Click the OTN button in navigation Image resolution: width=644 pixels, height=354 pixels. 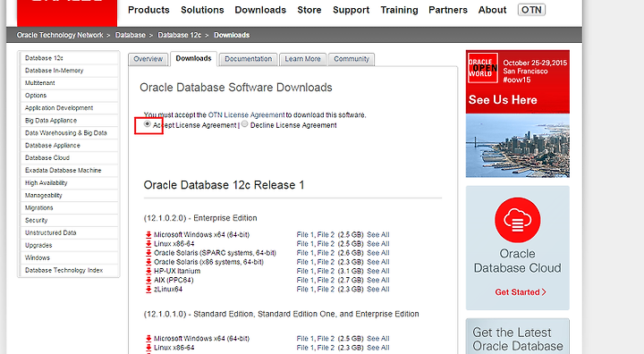coord(531,10)
